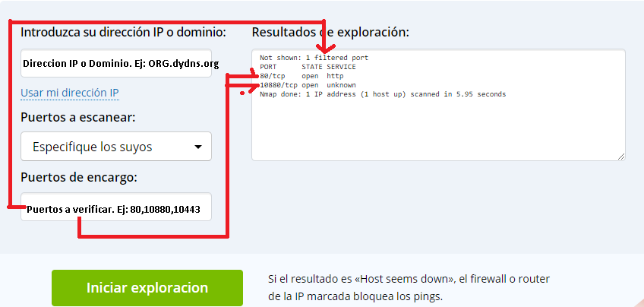
Task: Click the "Puertos de encargo:" label
Action: [79, 178]
